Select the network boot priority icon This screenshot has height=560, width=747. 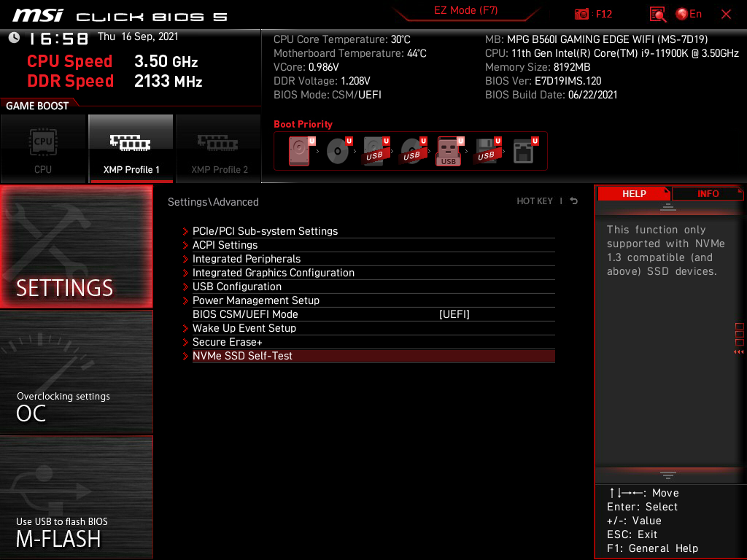[525, 151]
